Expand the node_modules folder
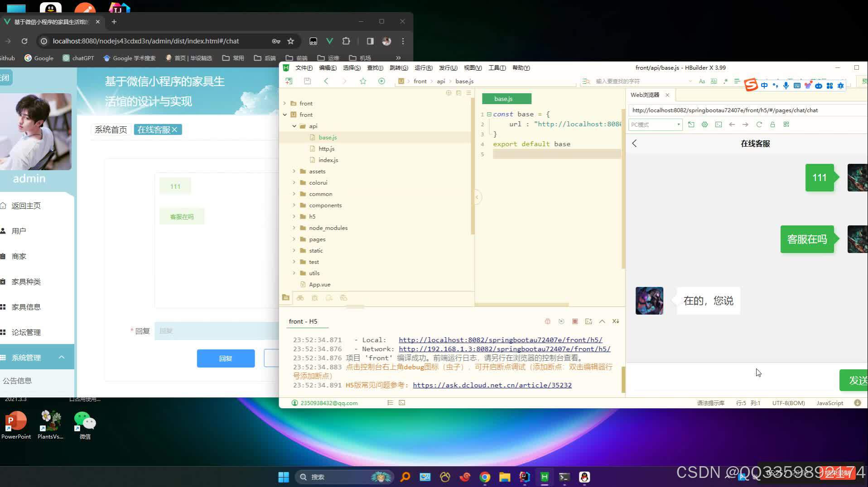 [294, 228]
